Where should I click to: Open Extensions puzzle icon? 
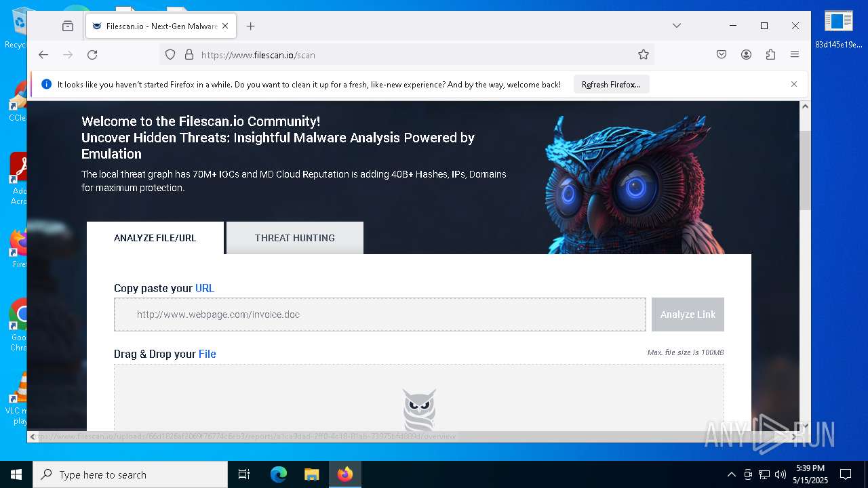(770, 55)
